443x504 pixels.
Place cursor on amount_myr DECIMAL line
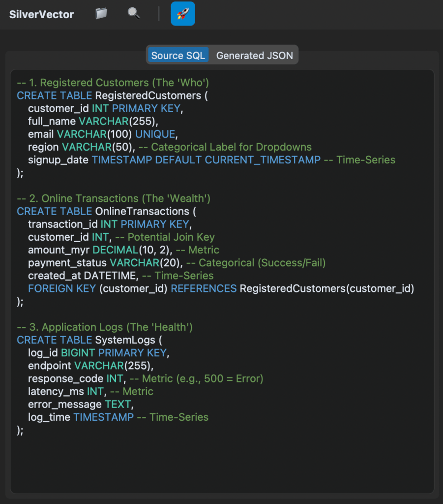[x=123, y=250]
